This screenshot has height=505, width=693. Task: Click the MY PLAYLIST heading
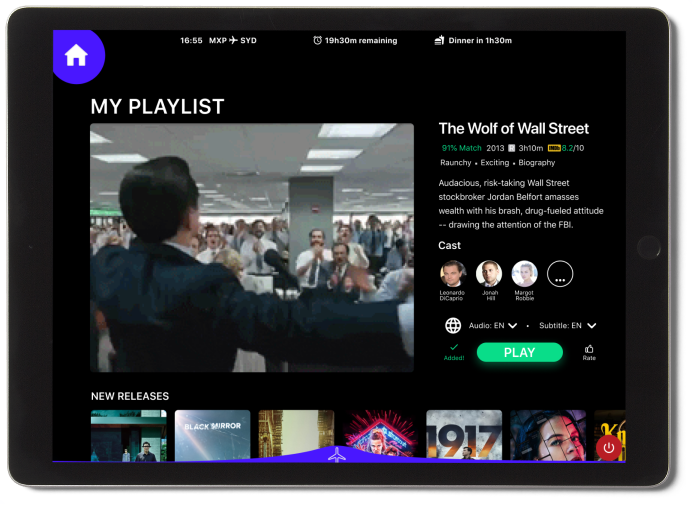tap(157, 106)
